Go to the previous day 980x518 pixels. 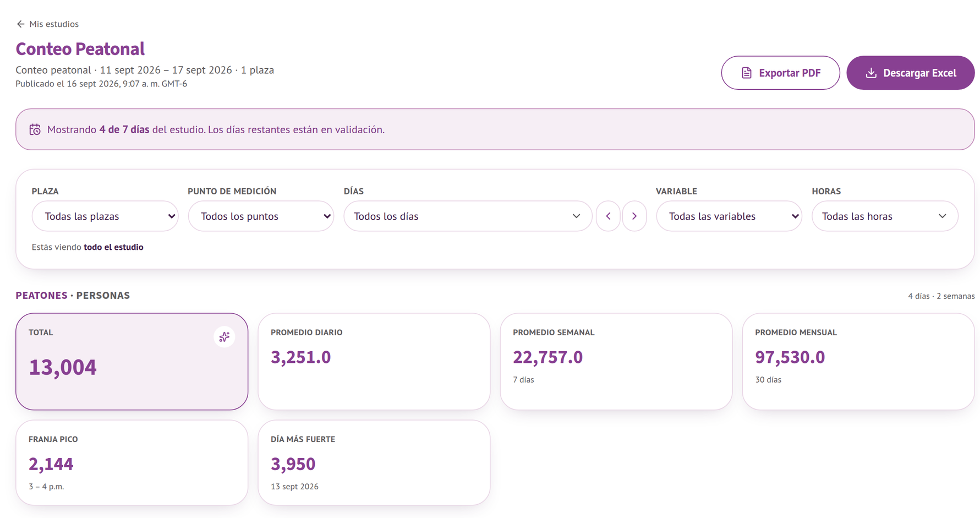pos(608,216)
